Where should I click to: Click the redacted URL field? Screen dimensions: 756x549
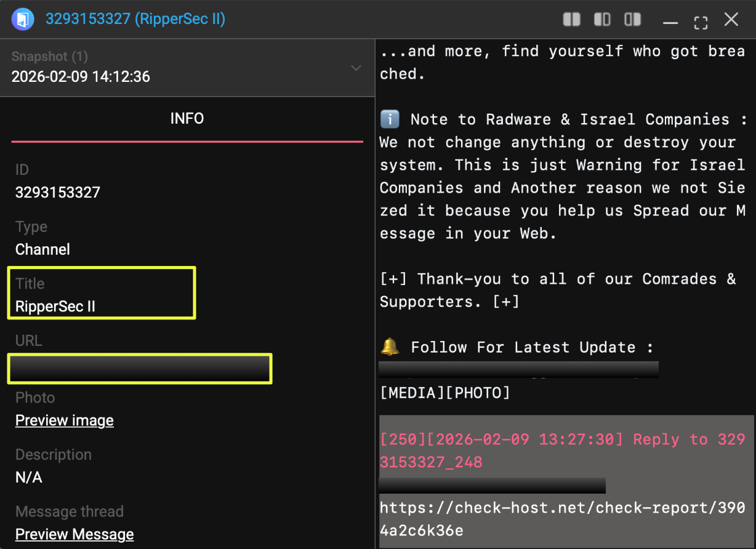click(x=140, y=369)
